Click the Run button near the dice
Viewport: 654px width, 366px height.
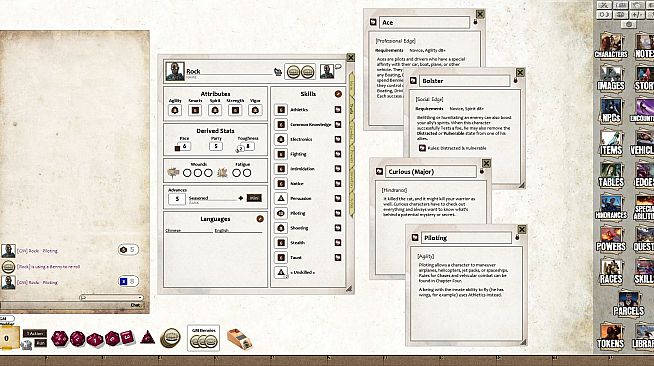coord(40,343)
